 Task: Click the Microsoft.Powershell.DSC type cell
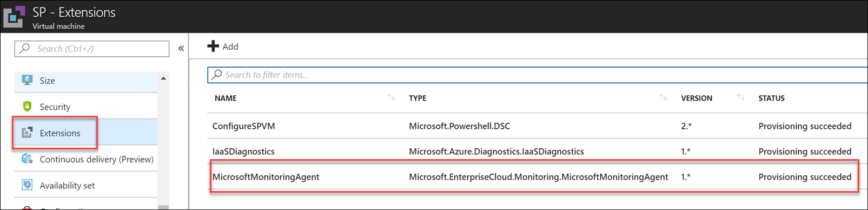[x=459, y=126]
